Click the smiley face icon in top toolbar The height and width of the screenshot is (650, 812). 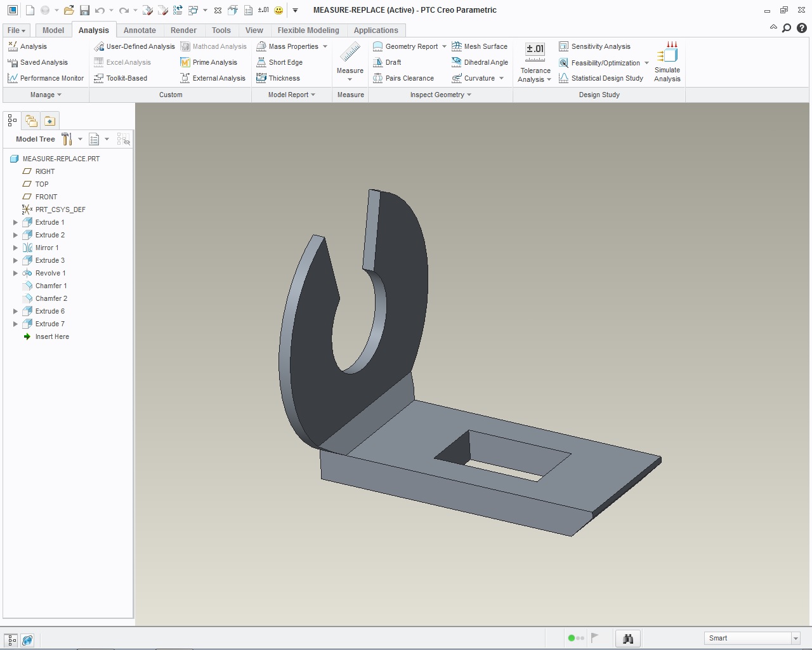278,10
